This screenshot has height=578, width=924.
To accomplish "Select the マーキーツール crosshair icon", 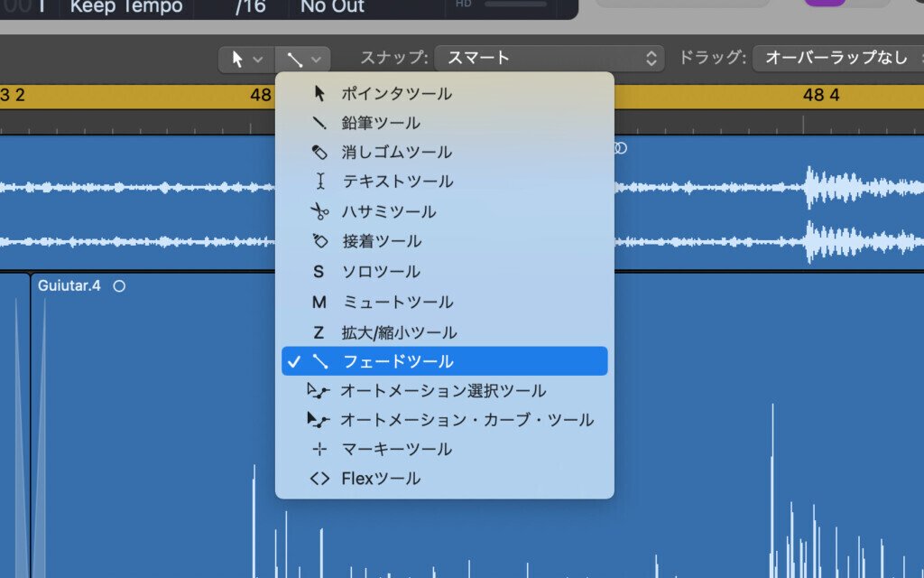I will pyautogui.click(x=319, y=450).
